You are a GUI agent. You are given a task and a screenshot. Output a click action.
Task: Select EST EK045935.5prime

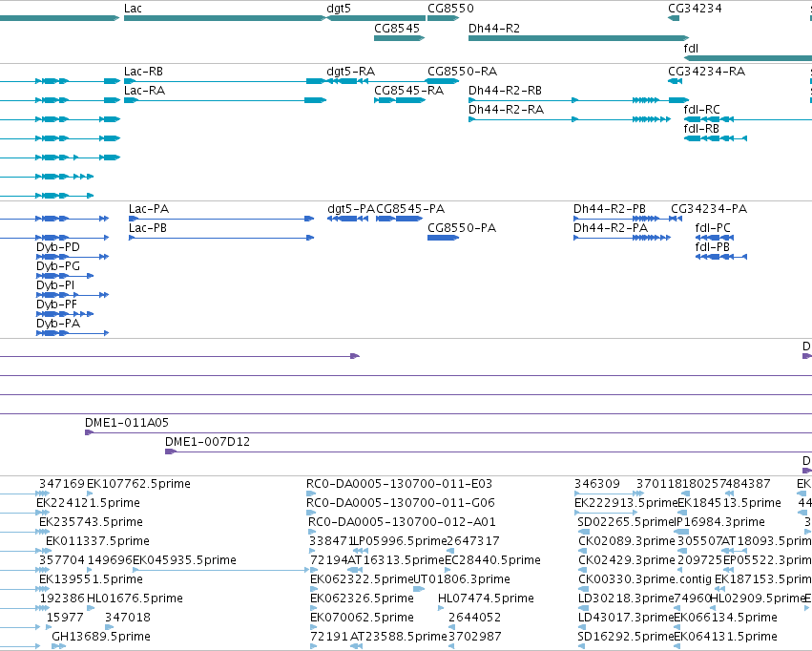(185, 560)
